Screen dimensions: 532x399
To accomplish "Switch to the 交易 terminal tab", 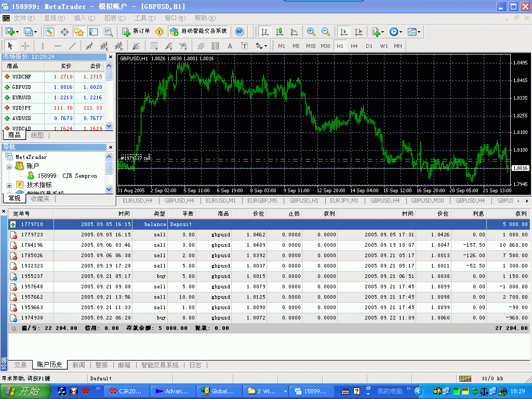I will (x=20, y=365).
